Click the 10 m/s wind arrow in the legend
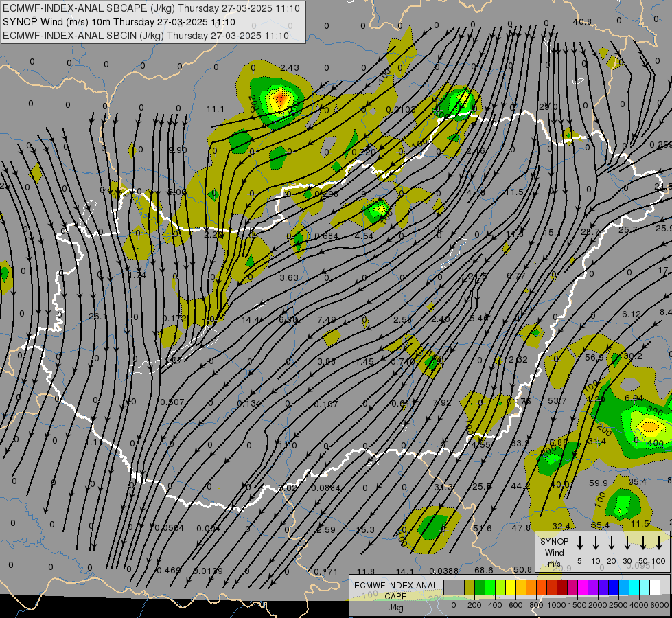Image resolution: width=672 pixels, height=618 pixels. [x=595, y=543]
